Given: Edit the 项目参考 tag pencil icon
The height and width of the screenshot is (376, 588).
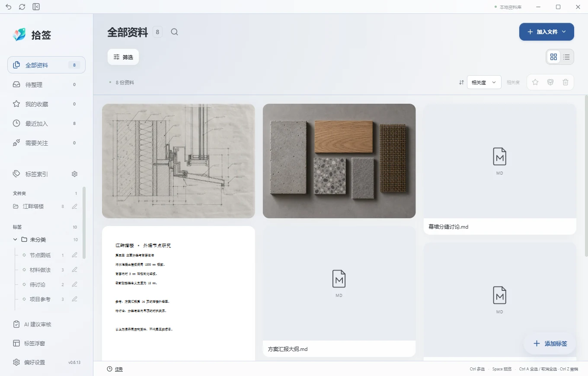Looking at the screenshot, I should click(75, 299).
